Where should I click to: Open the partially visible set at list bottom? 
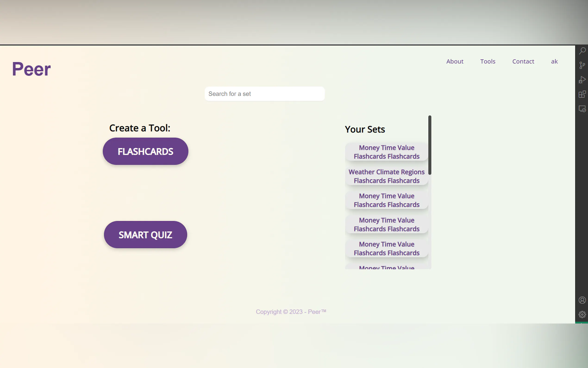pyautogui.click(x=386, y=267)
